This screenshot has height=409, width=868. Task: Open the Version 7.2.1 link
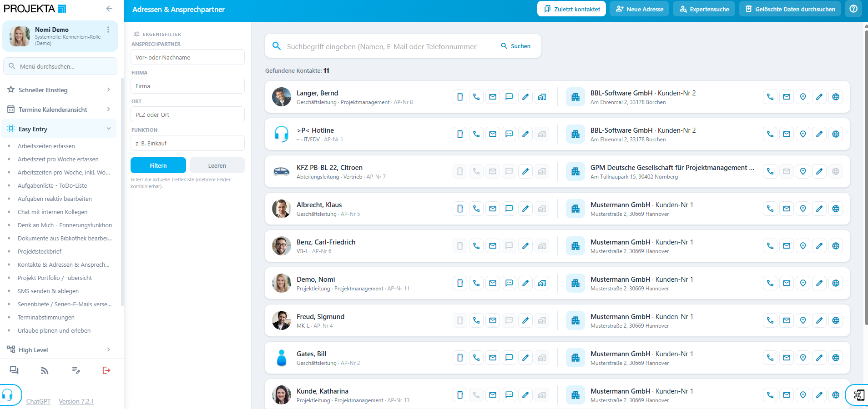pyautogui.click(x=76, y=401)
